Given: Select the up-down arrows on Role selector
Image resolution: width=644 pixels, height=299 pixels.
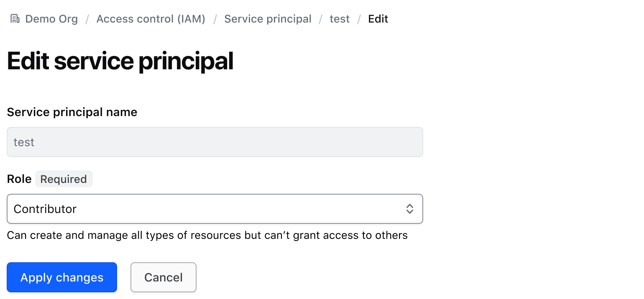Looking at the screenshot, I should click(409, 209).
